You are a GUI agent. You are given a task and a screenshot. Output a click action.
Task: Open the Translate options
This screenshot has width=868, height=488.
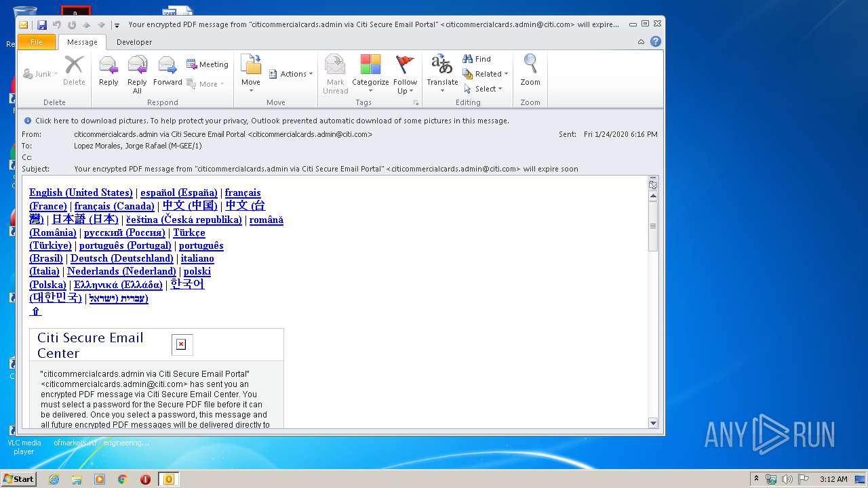point(442,75)
